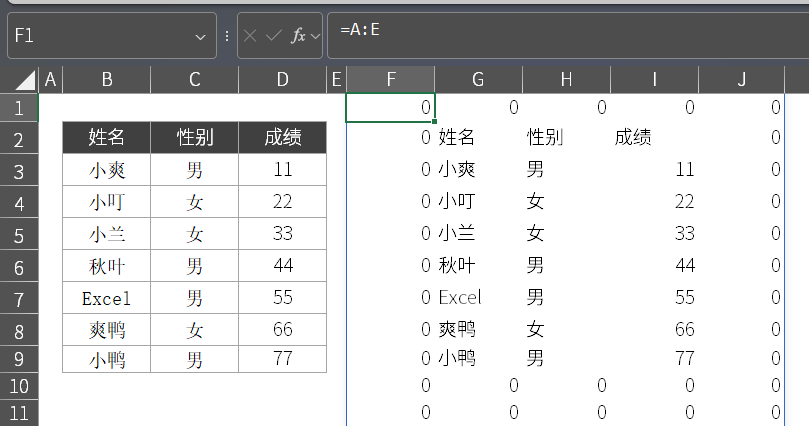Click score 11 in column D

click(x=282, y=170)
